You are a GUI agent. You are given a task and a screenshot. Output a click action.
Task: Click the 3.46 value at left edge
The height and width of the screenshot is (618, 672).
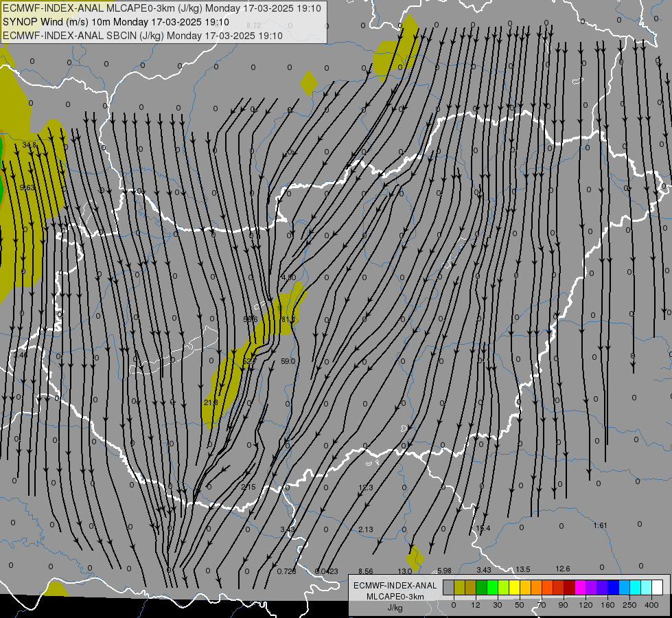21,355
